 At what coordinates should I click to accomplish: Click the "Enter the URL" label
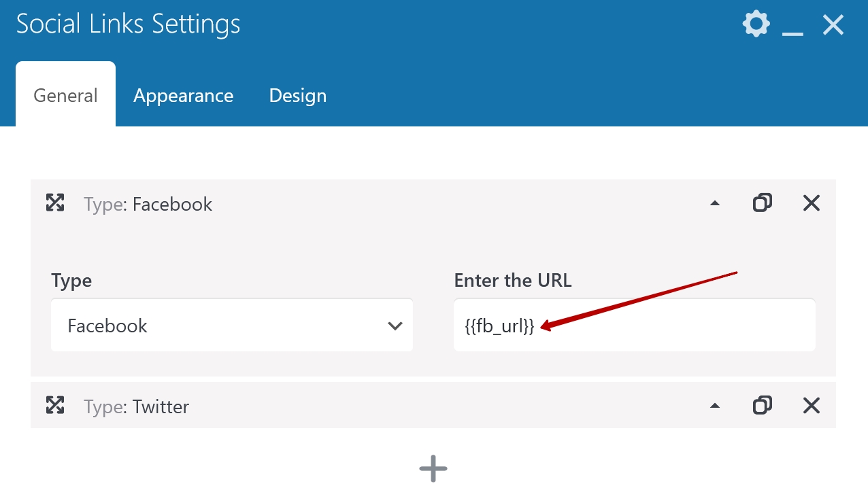tap(513, 280)
